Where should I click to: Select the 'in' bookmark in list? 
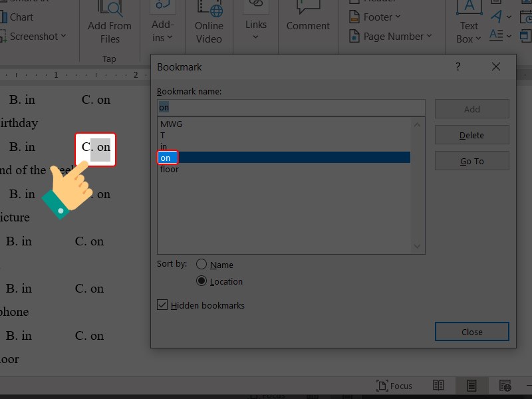point(285,146)
